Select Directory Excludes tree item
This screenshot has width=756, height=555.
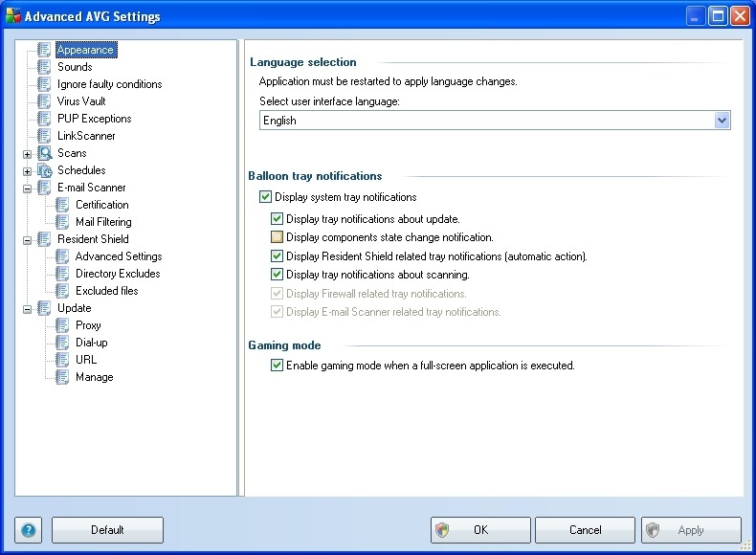pos(118,274)
